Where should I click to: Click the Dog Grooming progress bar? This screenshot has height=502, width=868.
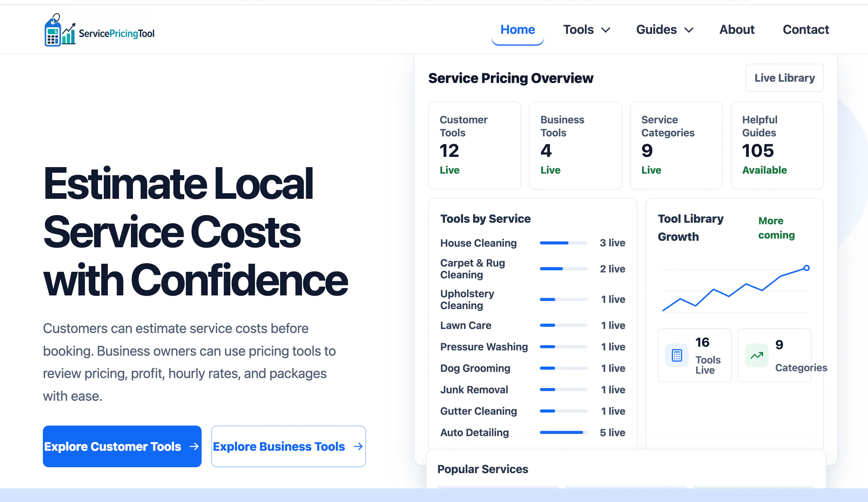pos(564,368)
